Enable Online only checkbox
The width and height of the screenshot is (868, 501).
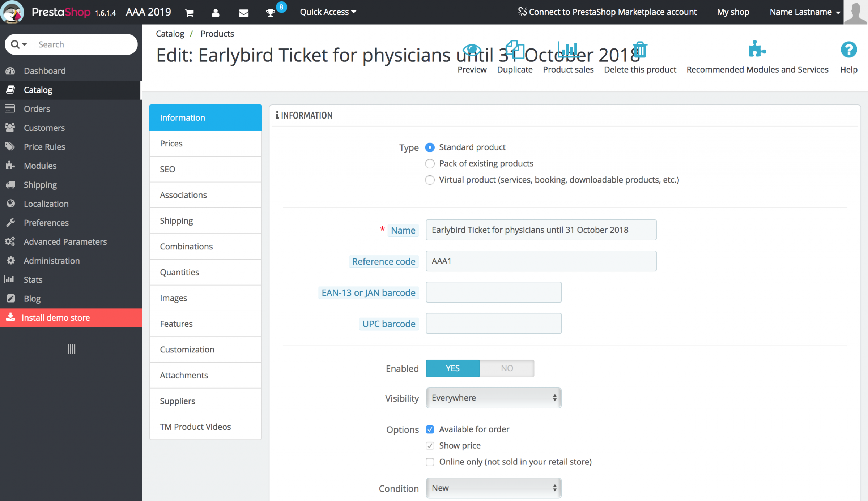click(x=430, y=462)
